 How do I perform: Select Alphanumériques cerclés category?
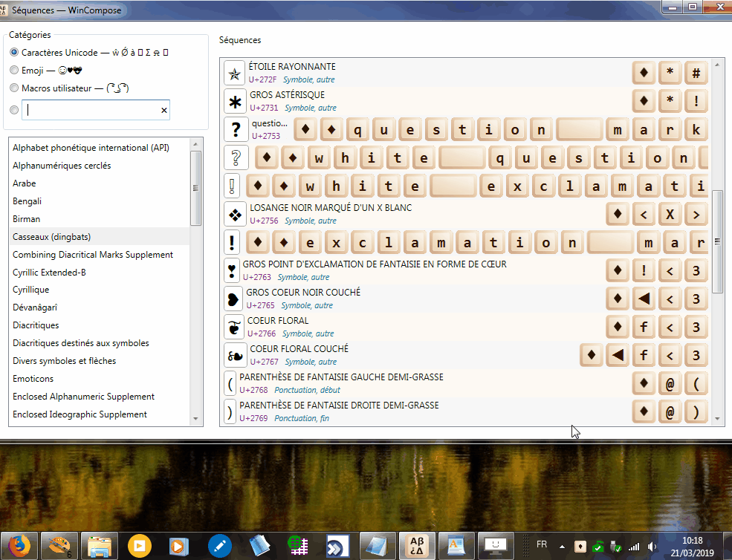click(100, 165)
